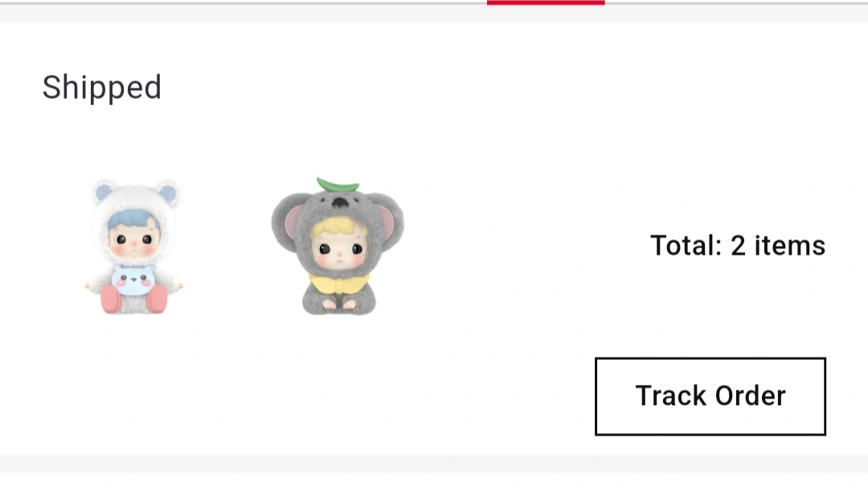Image resolution: width=868 pixels, height=491 pixels.
Task: Click the Total: 2 items text
Action: coord(738,245)
